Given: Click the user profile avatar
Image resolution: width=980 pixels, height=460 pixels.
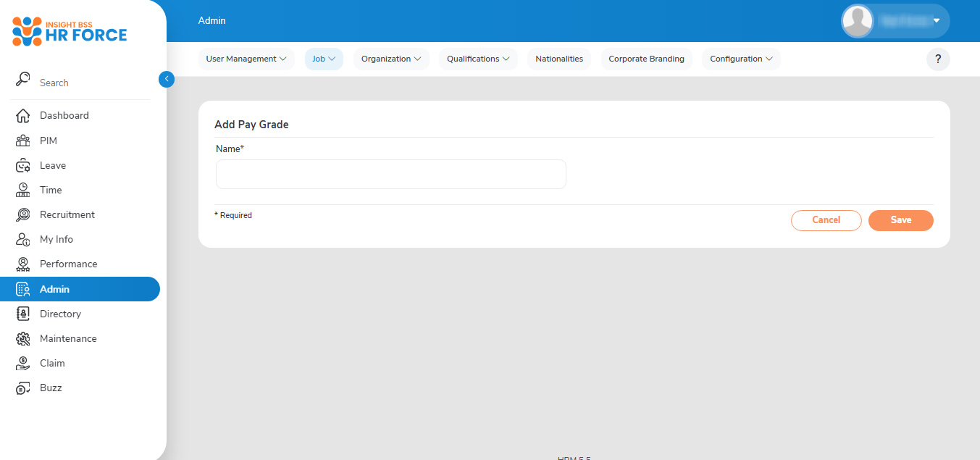Looking at the screenshot, I should 858,21.
